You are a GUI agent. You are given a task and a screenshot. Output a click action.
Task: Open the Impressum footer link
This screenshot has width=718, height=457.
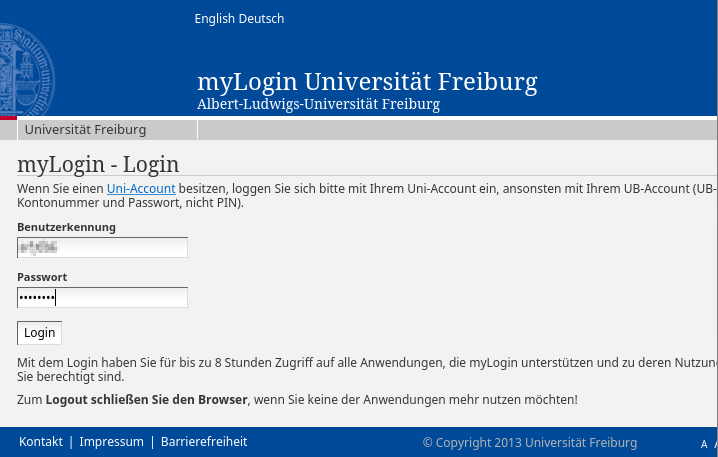pos(111,442)
